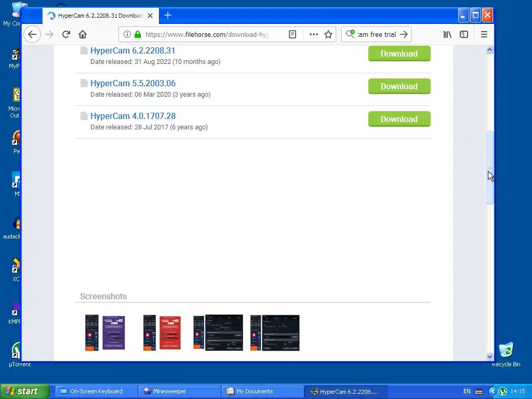Image resolution: width=532 pixels, height=399 pixels.
Task: Click the Screenshots section heading
Action: [103, 296]
